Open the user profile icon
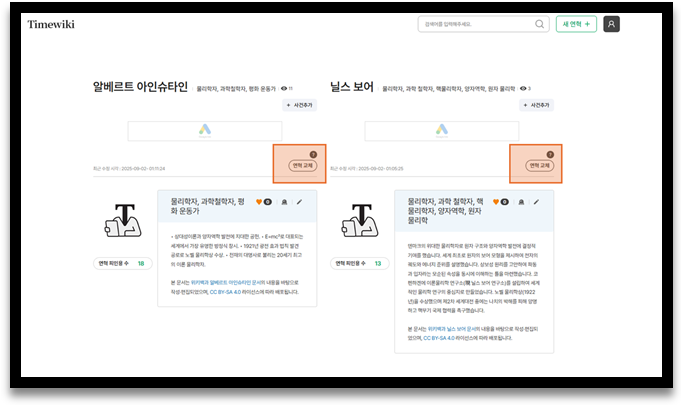 [612, 24]
